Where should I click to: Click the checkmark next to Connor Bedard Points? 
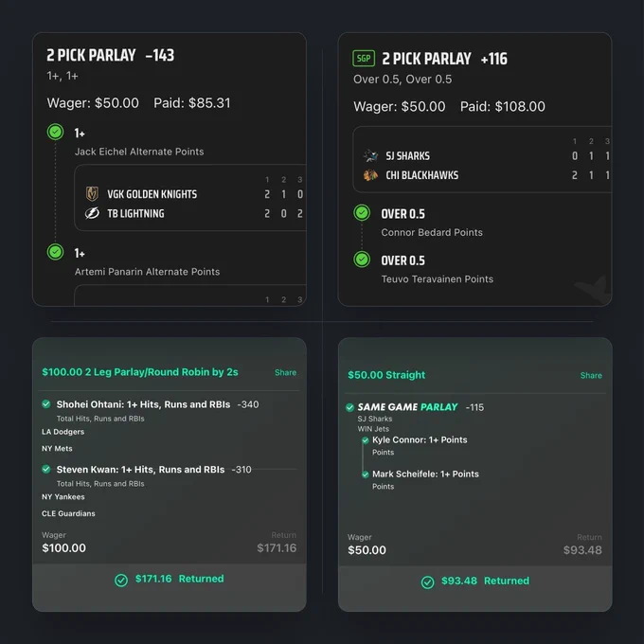point(362,213)
